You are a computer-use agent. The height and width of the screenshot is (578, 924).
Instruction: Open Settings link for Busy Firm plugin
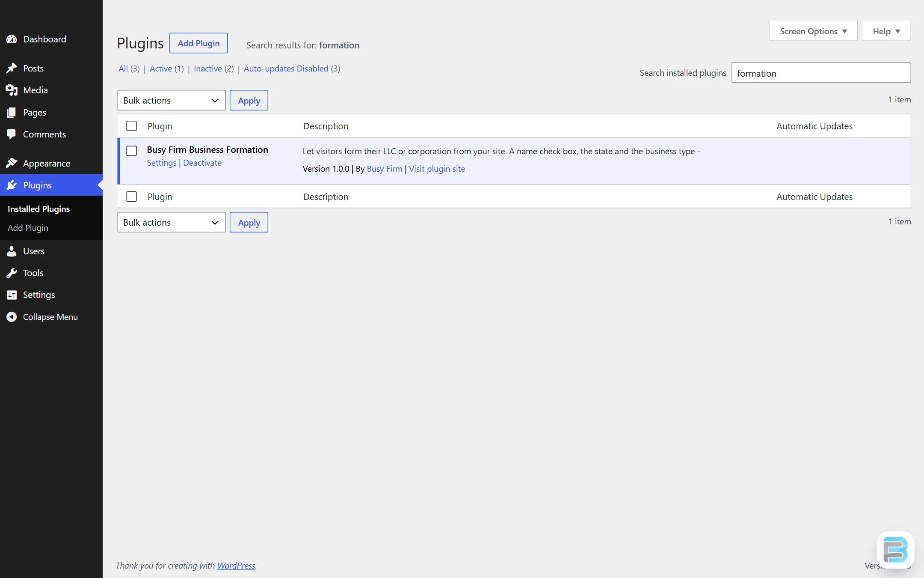[162, 163]
